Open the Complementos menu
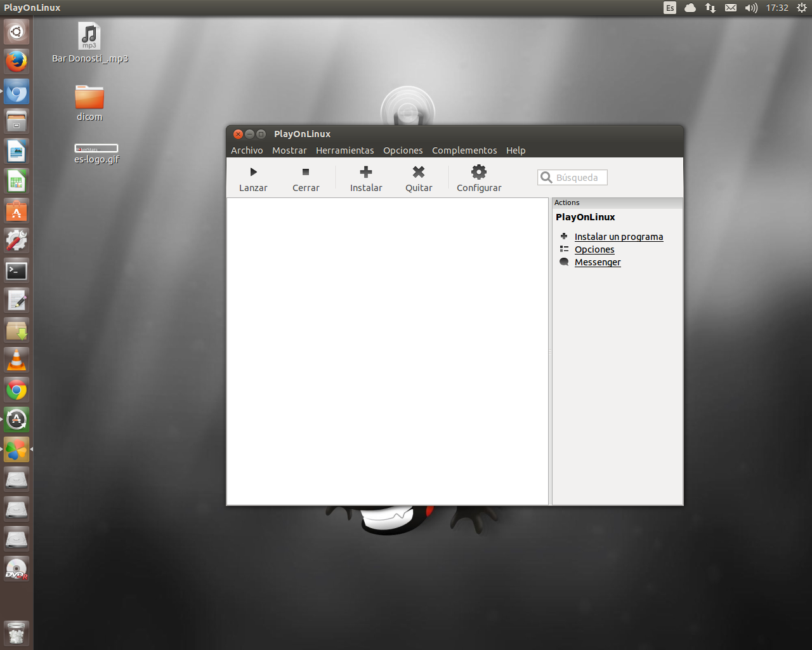The image size is (812, 650). coord(464,150)
